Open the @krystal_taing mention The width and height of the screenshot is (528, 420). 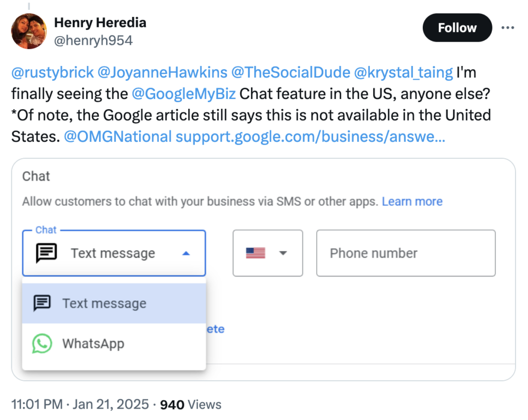403,73
